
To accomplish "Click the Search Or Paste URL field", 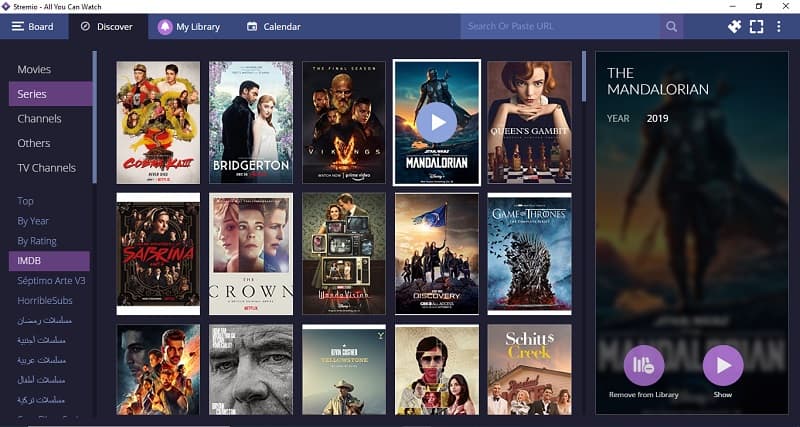I will (x=560, y=27).
